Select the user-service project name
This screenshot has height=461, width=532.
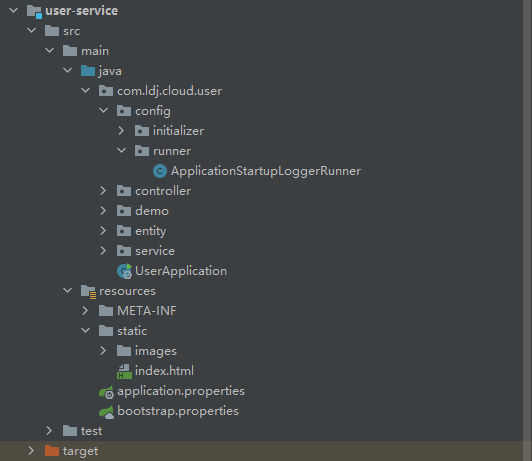tap(82, 11)
